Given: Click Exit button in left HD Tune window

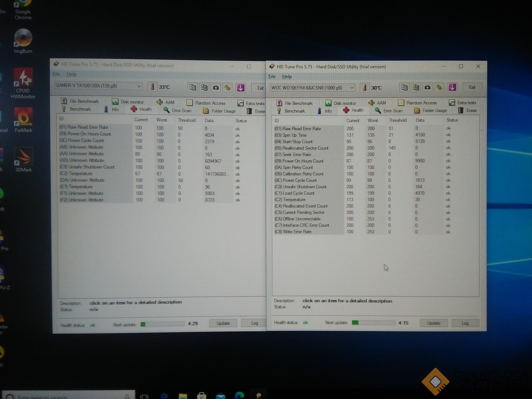Looking at the screenshot, I should (258, 88).
